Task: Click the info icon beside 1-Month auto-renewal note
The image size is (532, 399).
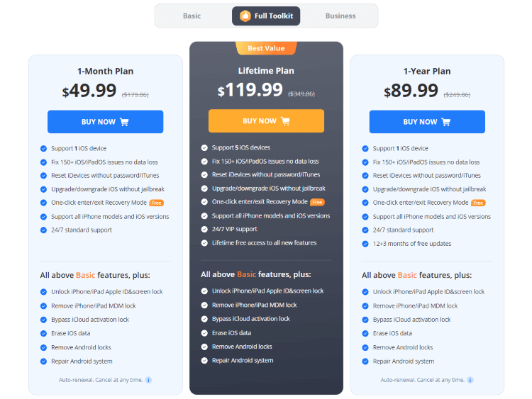Action: tap(148, 380)
